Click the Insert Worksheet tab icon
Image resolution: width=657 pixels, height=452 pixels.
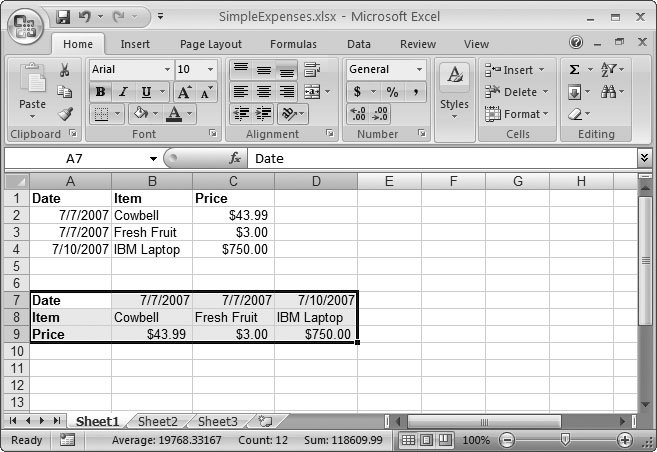point(265,421)
